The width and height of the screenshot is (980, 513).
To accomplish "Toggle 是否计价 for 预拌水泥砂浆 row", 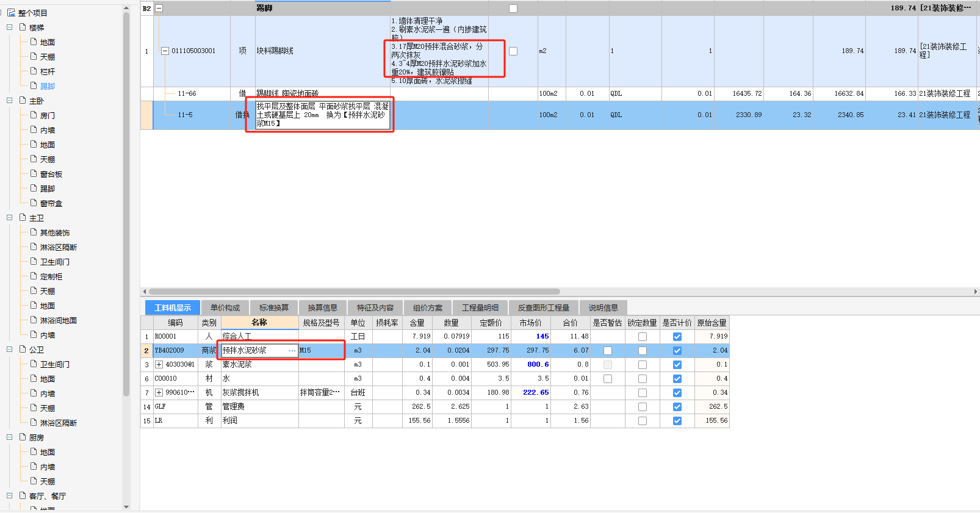I will coord(677,351).
